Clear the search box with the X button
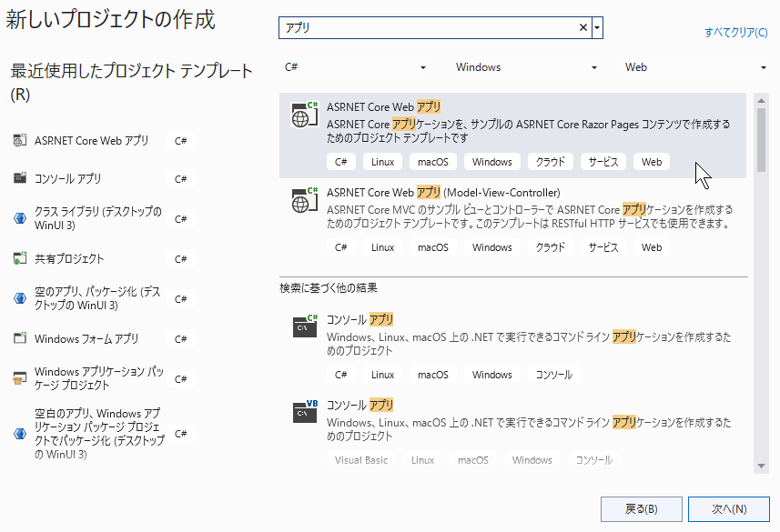 click(x=583, y=27)
